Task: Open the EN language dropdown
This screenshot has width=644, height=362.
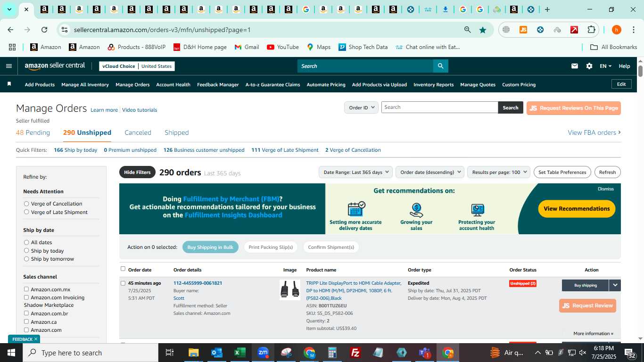Action: click(605, 66)
